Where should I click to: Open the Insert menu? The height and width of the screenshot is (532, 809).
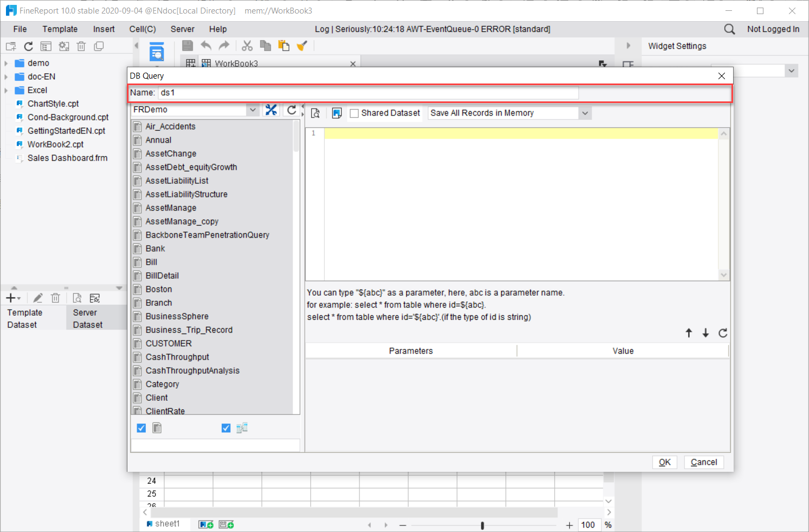click(104, 29)
